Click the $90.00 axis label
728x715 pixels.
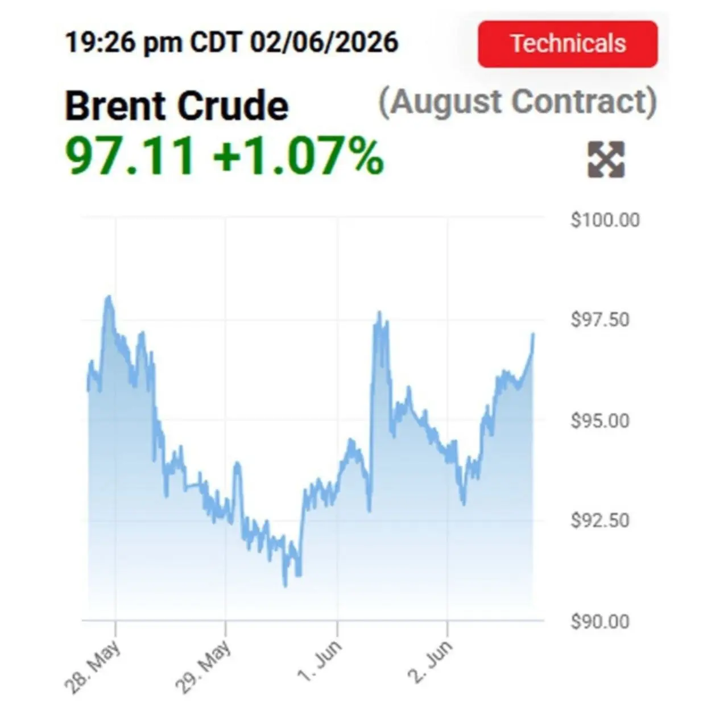(600, 621)
